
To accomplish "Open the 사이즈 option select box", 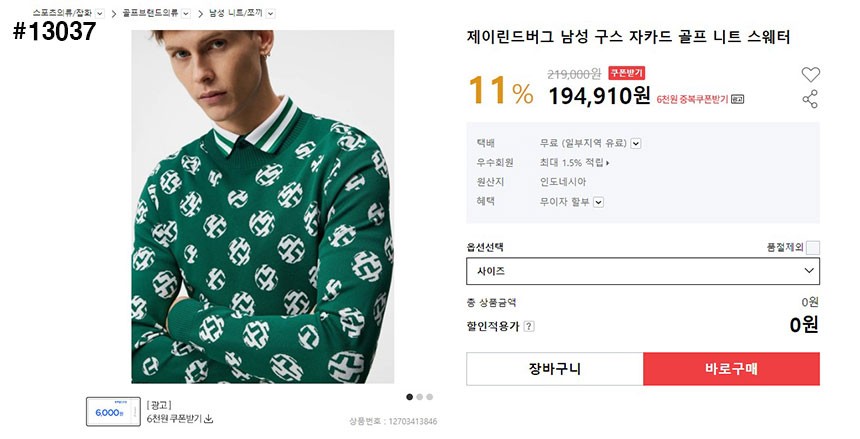I will [x=642, y=271].
